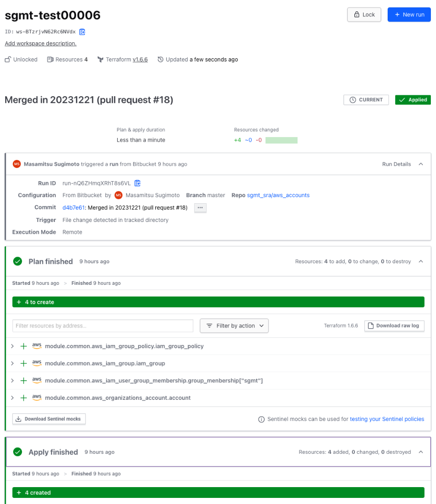
Task: Expand commit message ellipsis button
Action: pos(200,207)
